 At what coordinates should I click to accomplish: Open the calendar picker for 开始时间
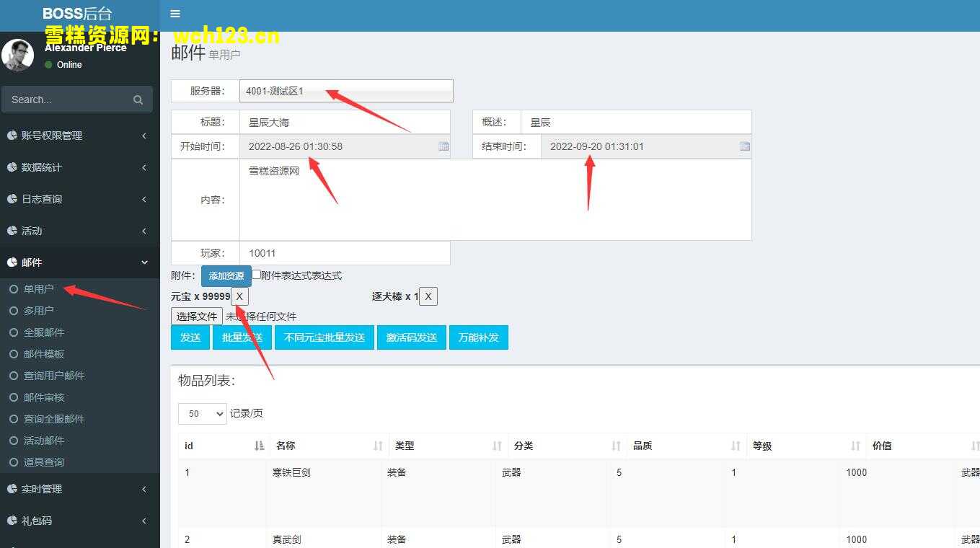[x=443, y=146]
